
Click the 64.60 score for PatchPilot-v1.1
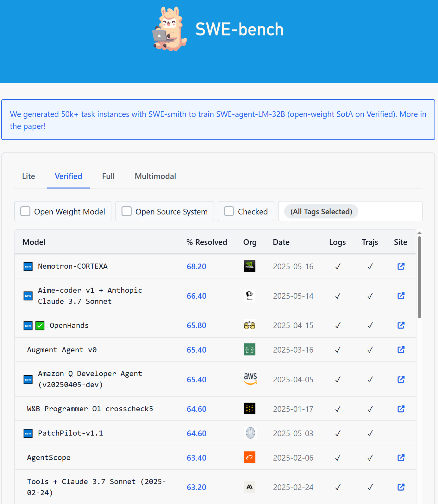[x=197, y=433]
